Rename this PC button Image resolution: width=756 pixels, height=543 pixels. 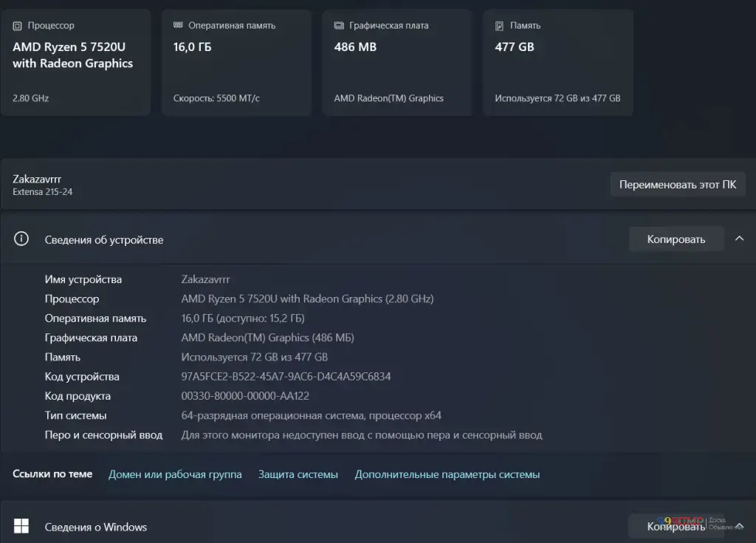[x=678, y=185]
